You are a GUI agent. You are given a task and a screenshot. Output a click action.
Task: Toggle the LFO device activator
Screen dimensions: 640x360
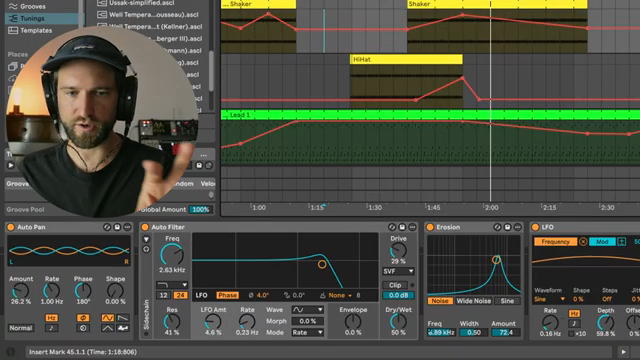click(x=536, y=227)
